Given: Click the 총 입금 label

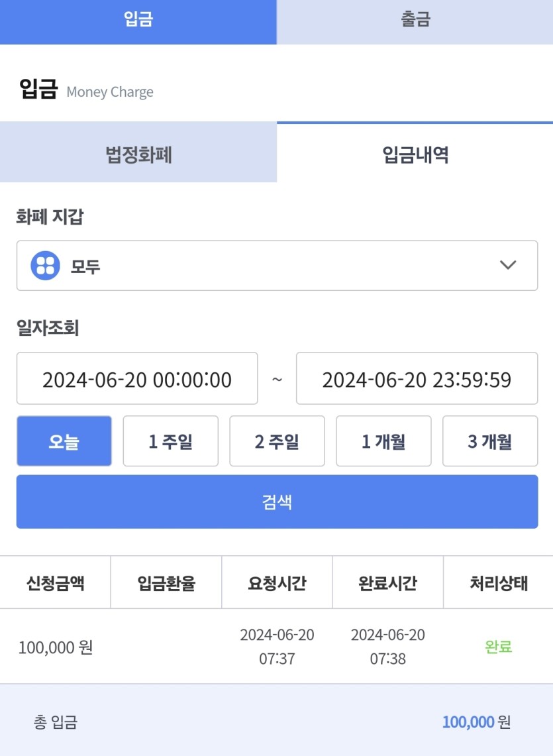Looking at the screenshot, I should (56, 722).
